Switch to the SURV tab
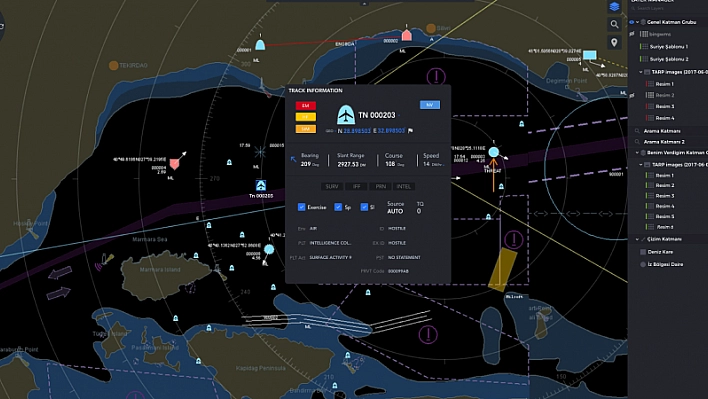Image resolution: width=708 pixels, height=399 pixels. tap(332, 186)
